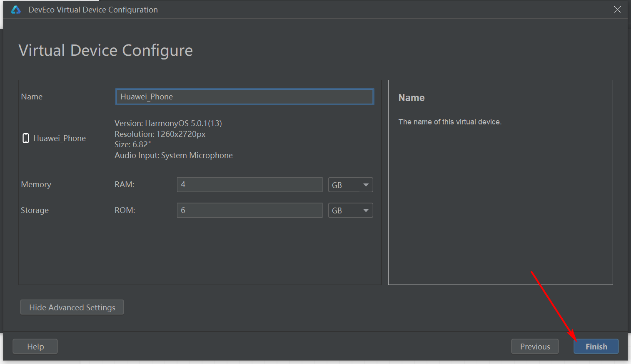
Task: Click the Name row label on the left
Action: point(32,97)
